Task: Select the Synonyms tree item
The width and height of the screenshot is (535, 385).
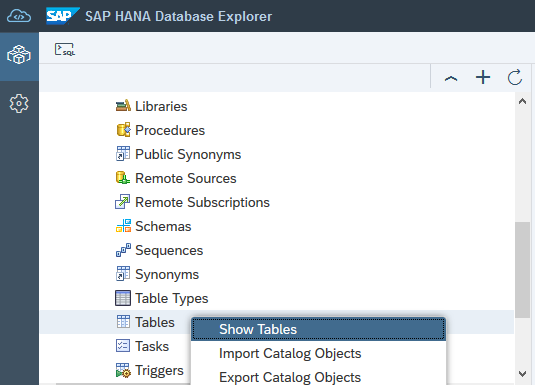Action: pyautogui.click(x=167, y=275)
